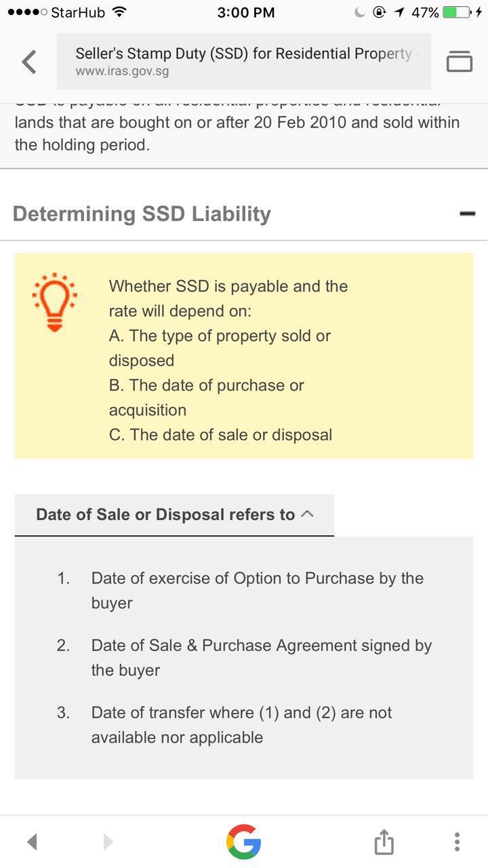Click the Determining SSD Liability heading

point(142,214)
